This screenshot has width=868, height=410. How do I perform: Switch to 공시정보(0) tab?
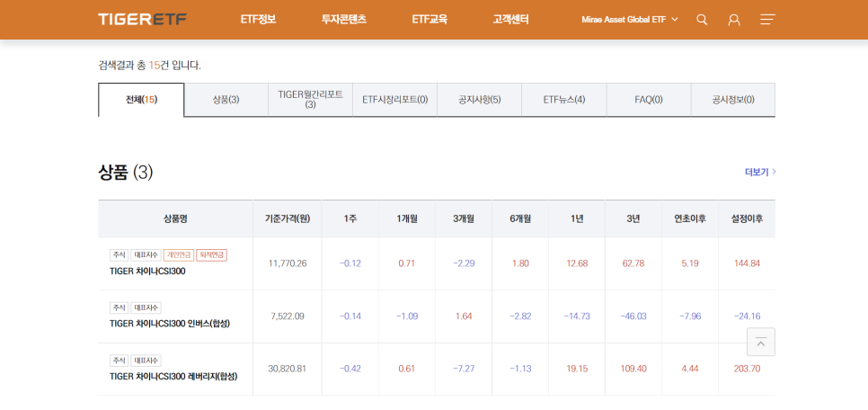pyautogui.click(x=733, y=100)
